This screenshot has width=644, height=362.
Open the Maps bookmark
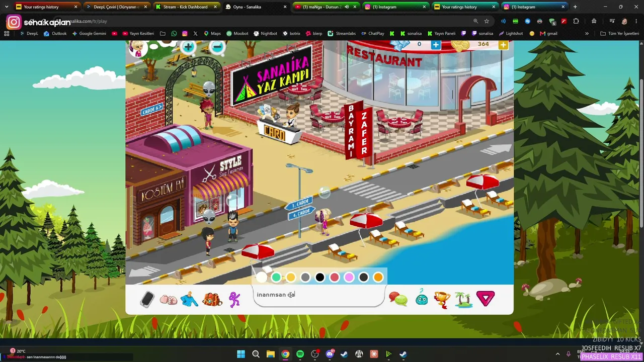212,34
